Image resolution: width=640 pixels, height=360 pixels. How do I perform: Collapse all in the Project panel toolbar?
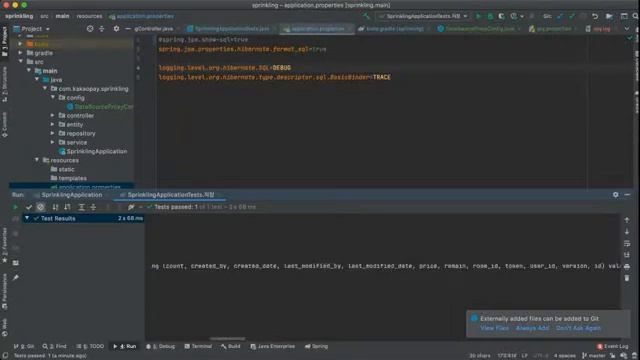tap(102, 29)
